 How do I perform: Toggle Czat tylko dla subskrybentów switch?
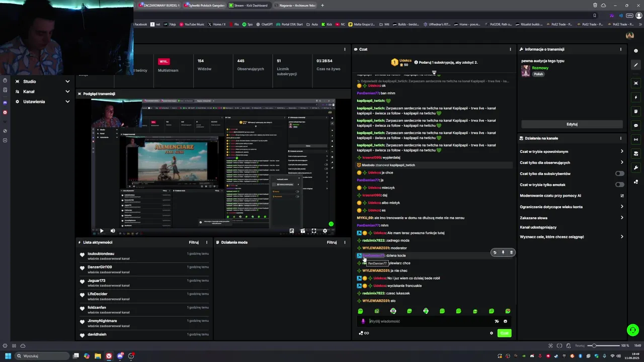[x=620, y=173]
